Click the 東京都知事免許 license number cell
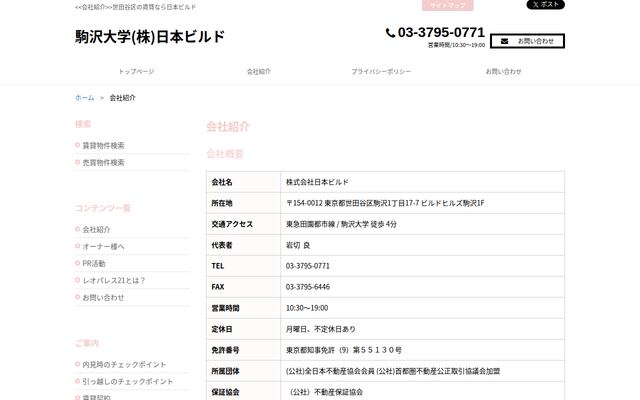640x400 pixels. [422, 350]
